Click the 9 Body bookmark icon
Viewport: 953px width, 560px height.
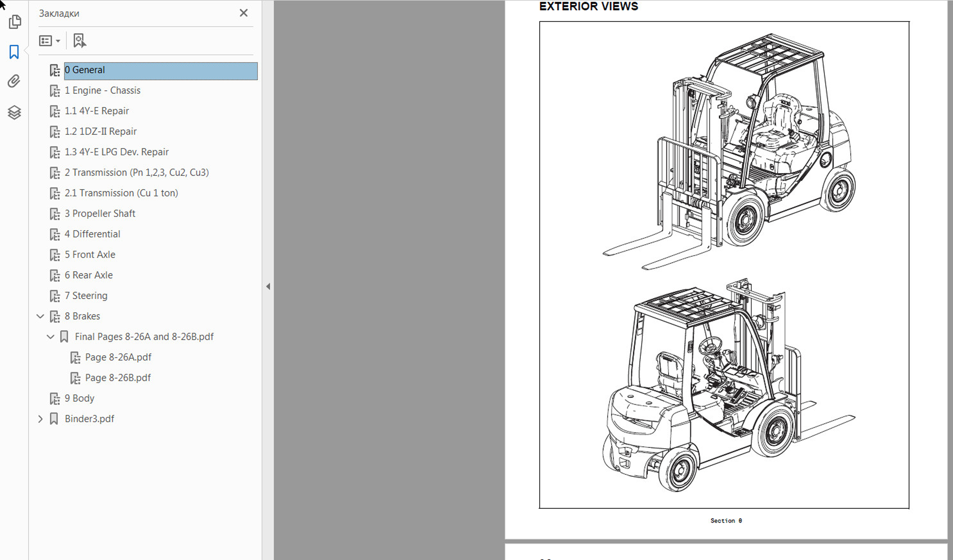pyautogui.click(x=55, y=399)
